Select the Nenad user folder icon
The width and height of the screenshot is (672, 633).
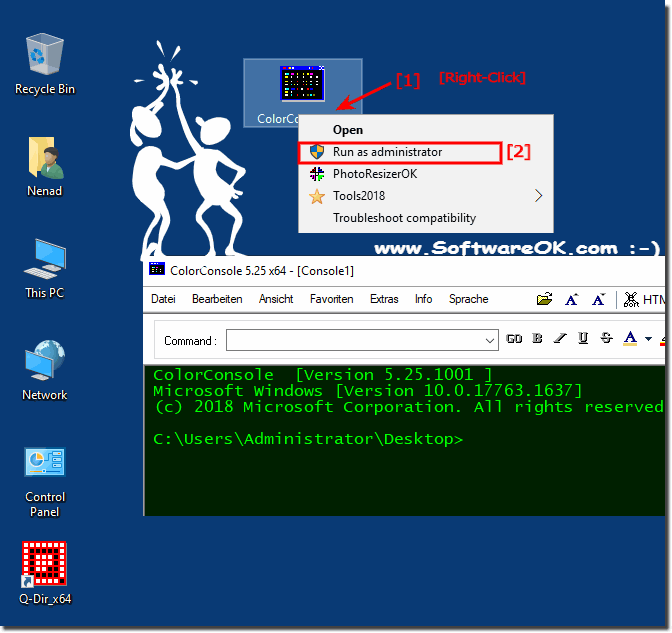click(45, 166)
